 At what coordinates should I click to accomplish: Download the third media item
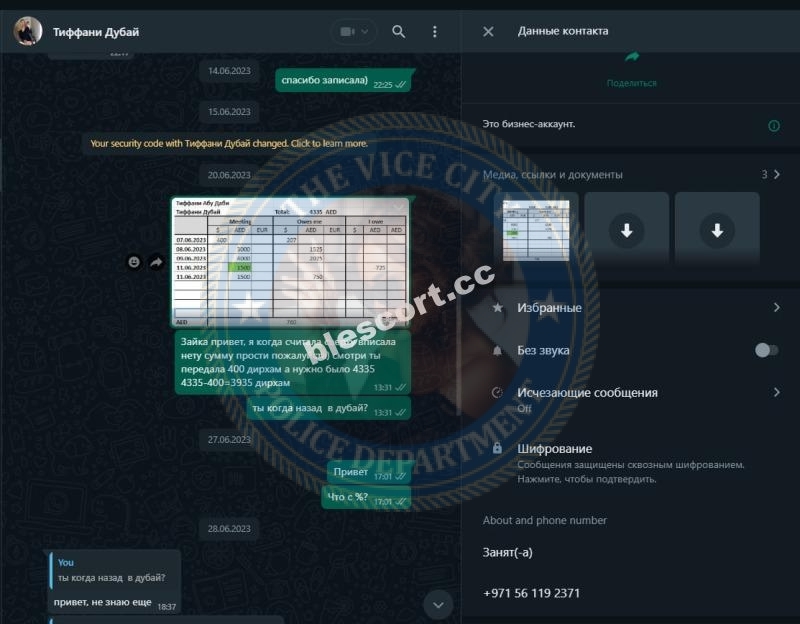click(x=717, y=231)
